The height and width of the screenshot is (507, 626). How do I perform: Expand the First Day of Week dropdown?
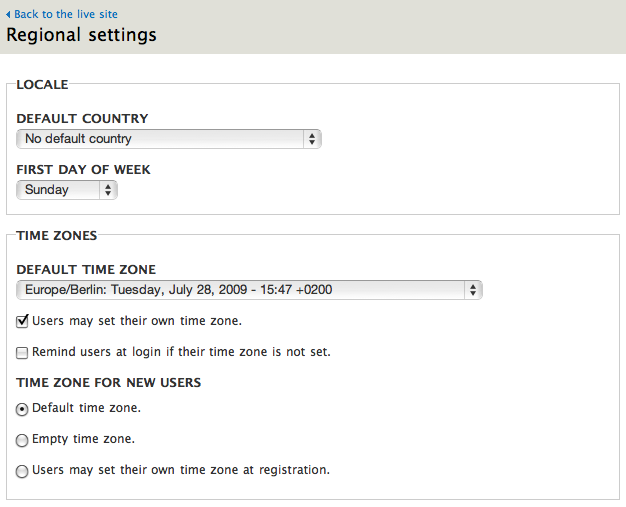[x=66, y=190]
